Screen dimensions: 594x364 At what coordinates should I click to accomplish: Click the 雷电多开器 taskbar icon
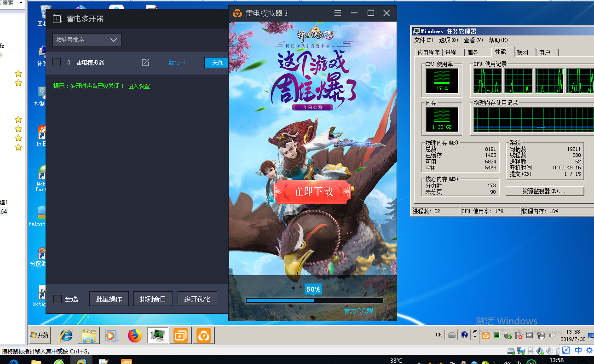click(x=180, y=335)
